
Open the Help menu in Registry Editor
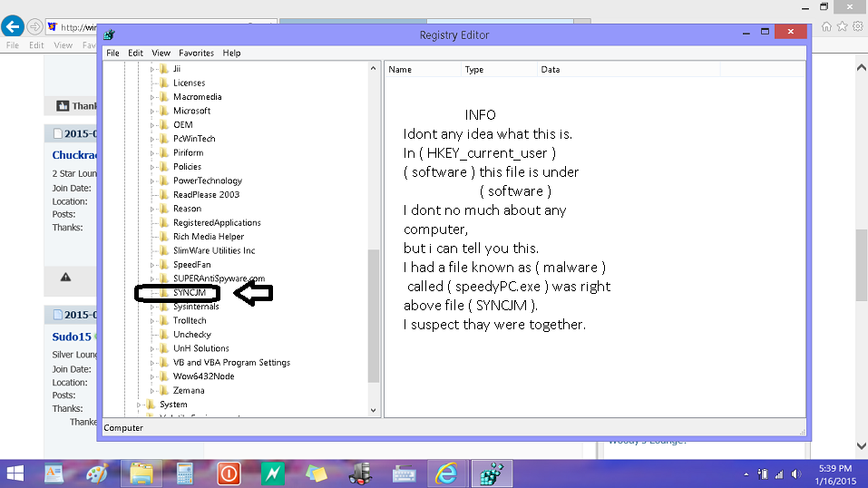tap(231, 54)
